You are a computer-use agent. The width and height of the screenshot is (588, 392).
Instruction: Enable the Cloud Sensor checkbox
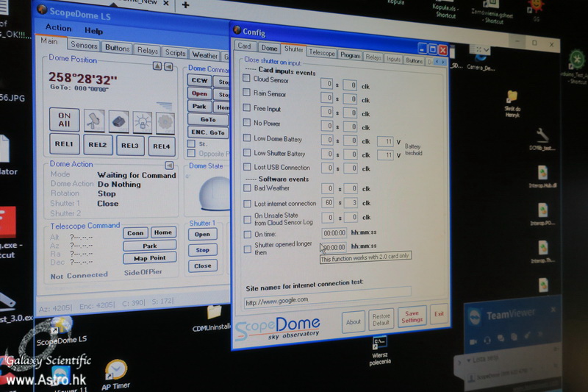[247, 79]
